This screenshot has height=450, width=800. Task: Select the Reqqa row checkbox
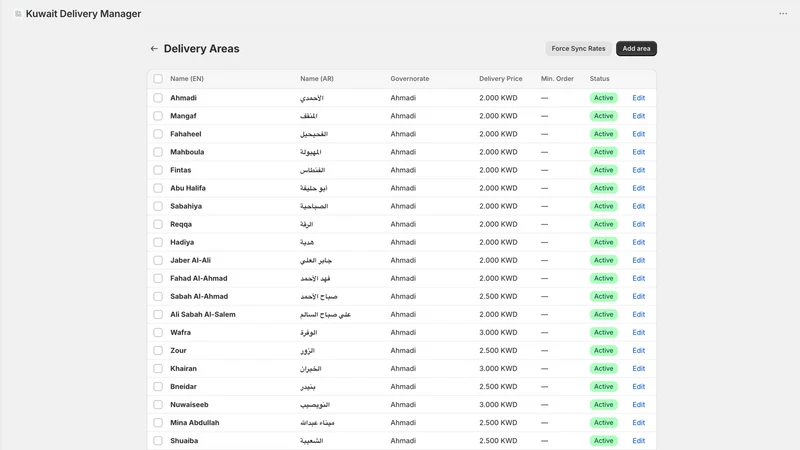[x=158, y=224]
